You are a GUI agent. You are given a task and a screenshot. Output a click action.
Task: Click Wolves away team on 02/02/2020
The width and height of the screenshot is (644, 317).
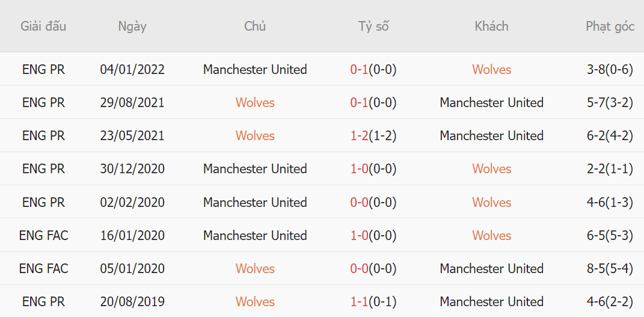492,202
